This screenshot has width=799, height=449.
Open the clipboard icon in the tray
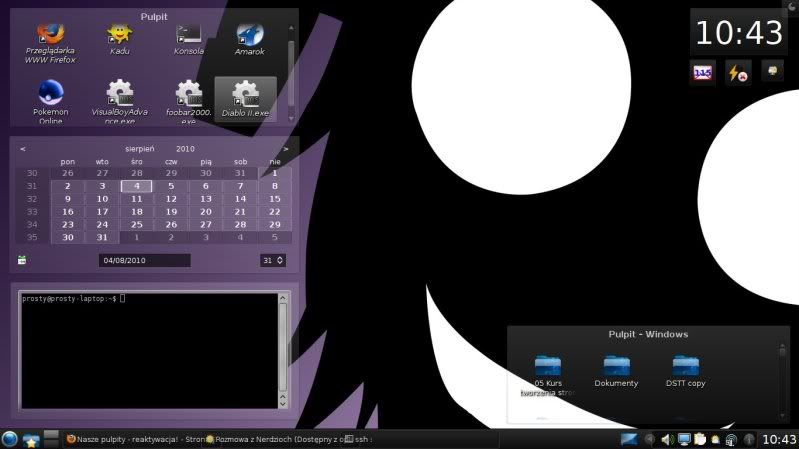(700, 439)
